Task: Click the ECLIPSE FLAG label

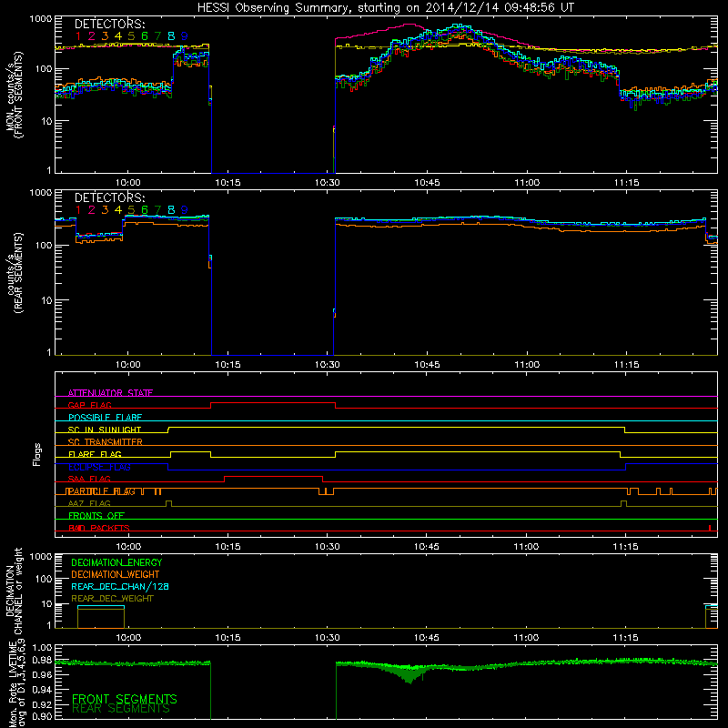Action: coord(100,467)
